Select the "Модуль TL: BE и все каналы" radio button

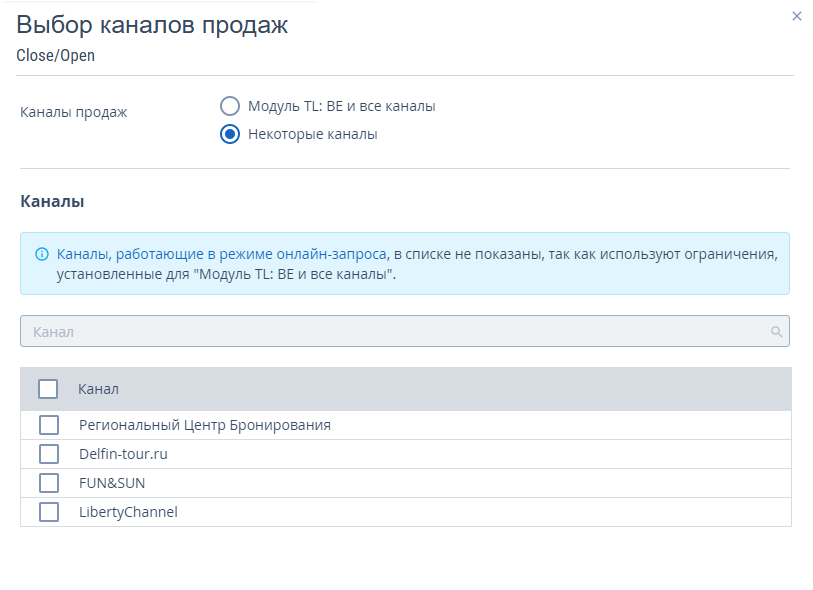[230, 106]
